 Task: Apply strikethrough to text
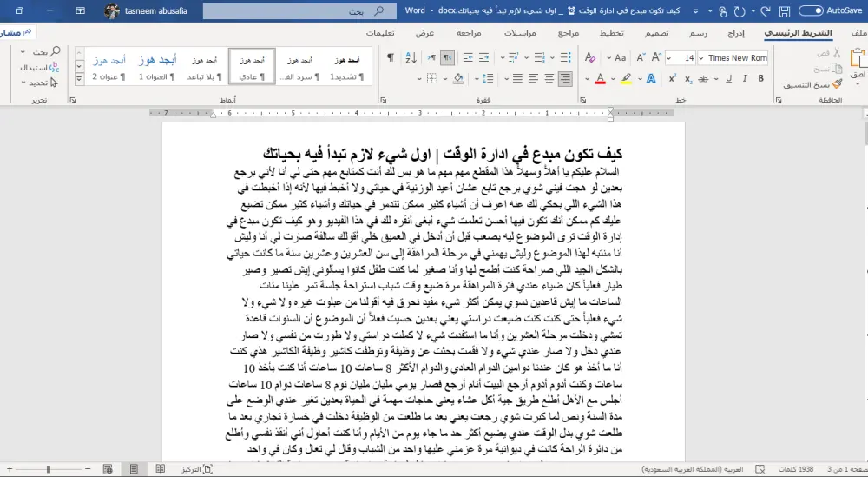[x=703, y=79]
